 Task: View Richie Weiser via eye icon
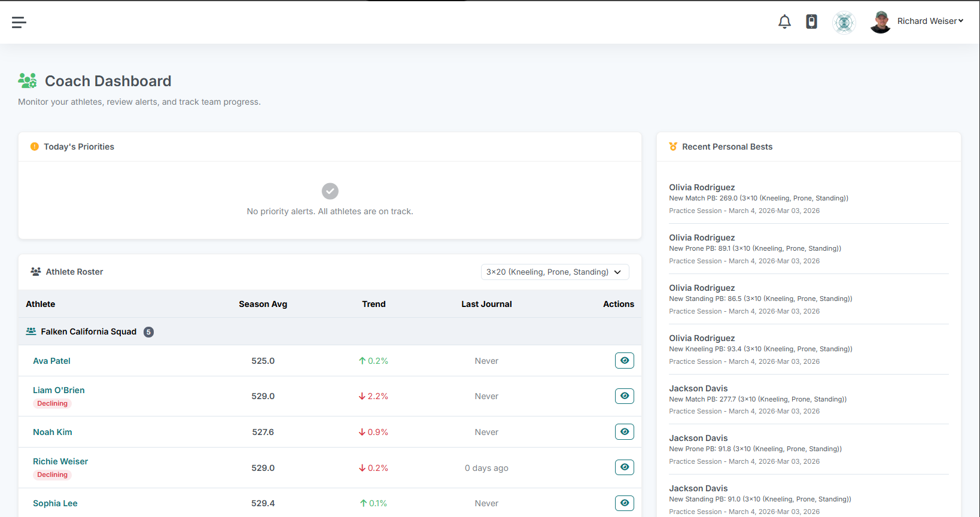[624, 467]
